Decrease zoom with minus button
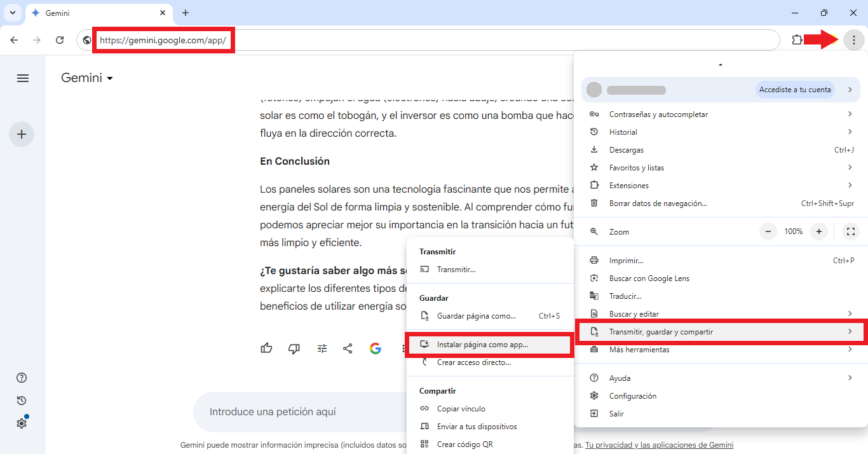 768,231
